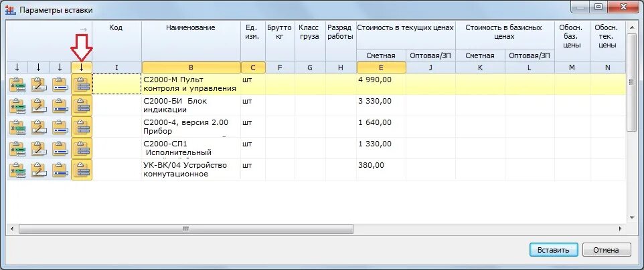Click pencil clipboard icon in УК-ВК/04 row
This screenshot has width=644, height=270.
39,170
